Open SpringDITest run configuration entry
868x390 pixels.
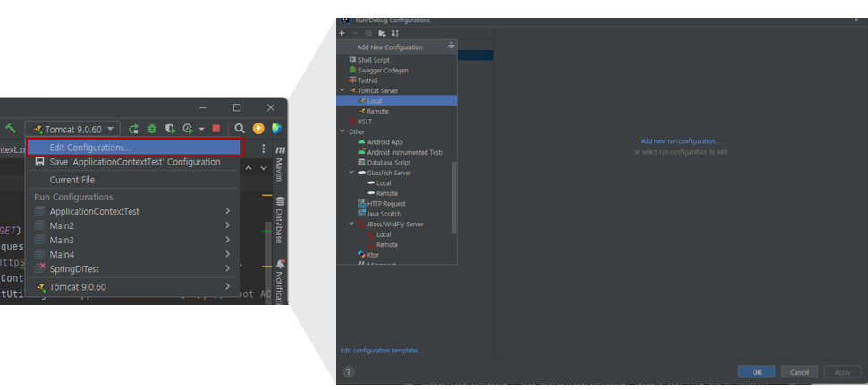[133, 268]
